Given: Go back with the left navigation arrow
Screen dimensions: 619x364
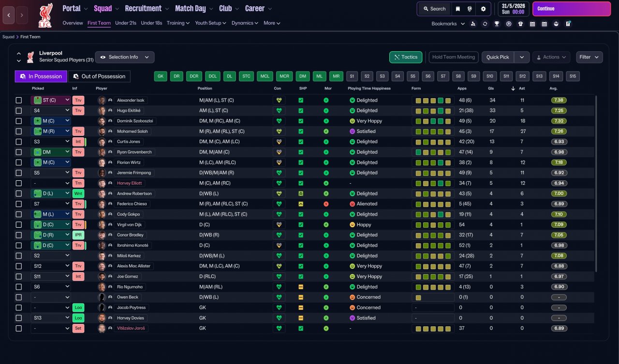Looking at the screenshot, I should [x=9, y=15].
